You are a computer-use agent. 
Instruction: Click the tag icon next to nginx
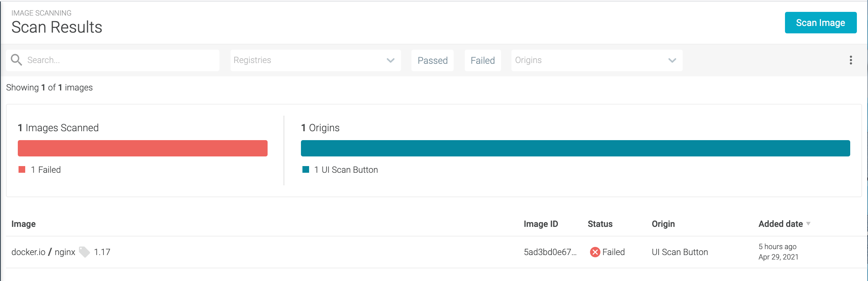point(85,252)
